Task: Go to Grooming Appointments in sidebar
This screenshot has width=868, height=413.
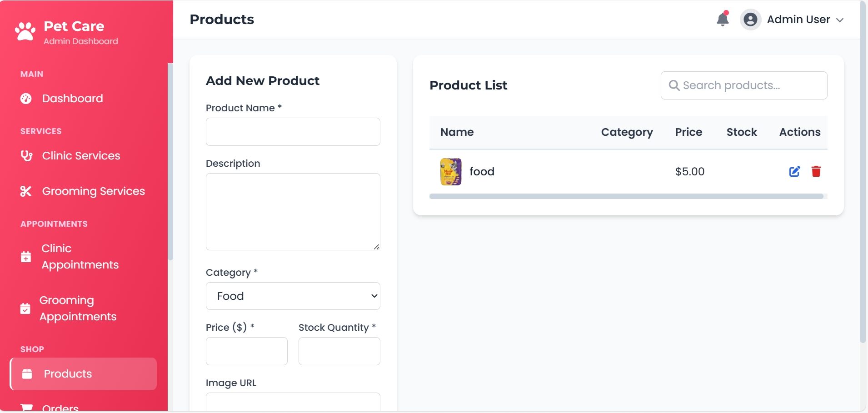Action: point(78,309)
